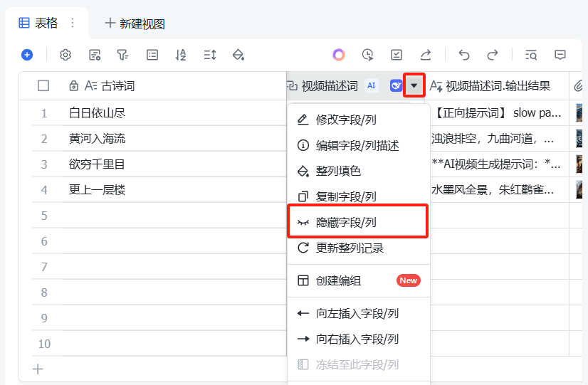
Task: Open the form checkbox icon in toolbar
Action: click(x=397, y=55)
